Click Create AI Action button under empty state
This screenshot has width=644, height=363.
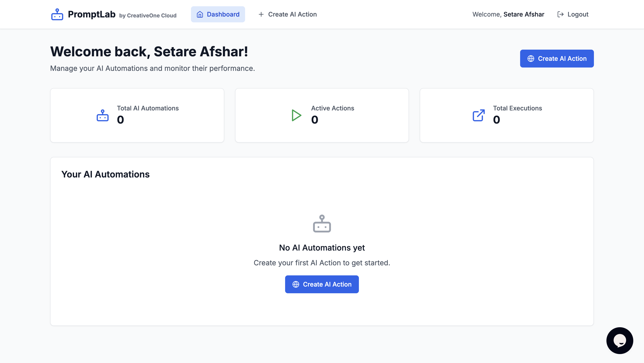[x=322, y=284]
